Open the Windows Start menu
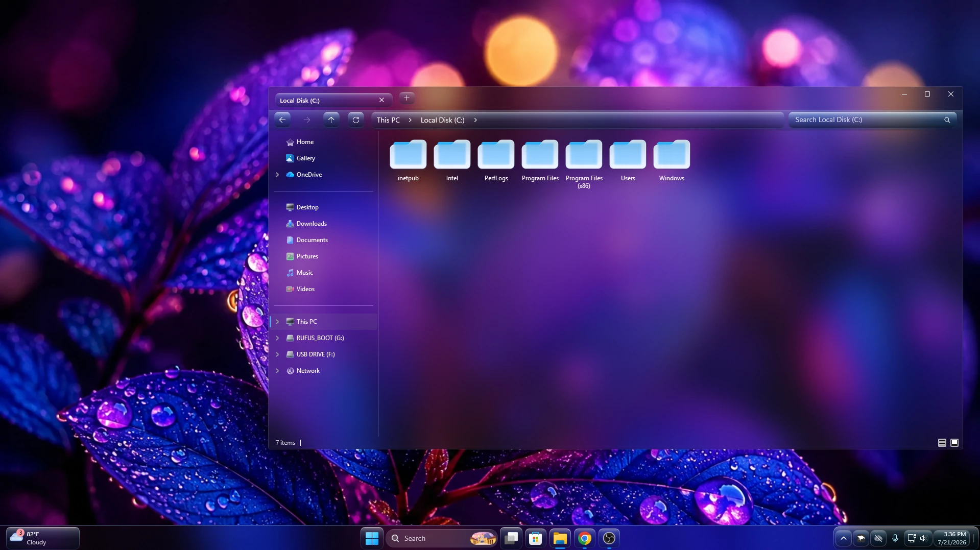 pyautogui.click(x=372, y=538)
